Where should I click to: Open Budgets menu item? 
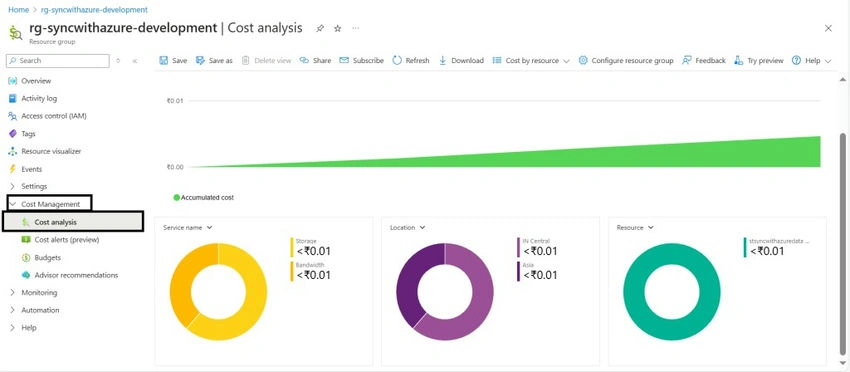click(48, 258)
